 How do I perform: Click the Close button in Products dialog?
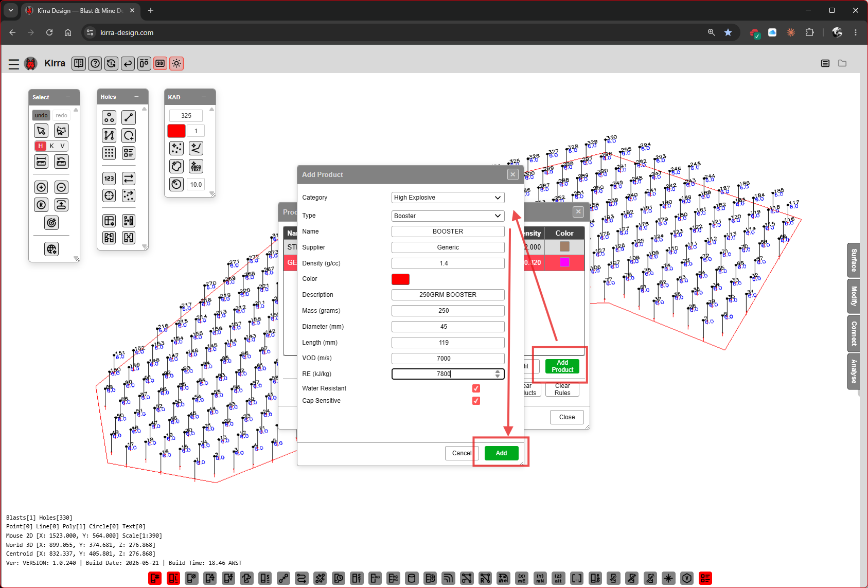pos(567,417)
